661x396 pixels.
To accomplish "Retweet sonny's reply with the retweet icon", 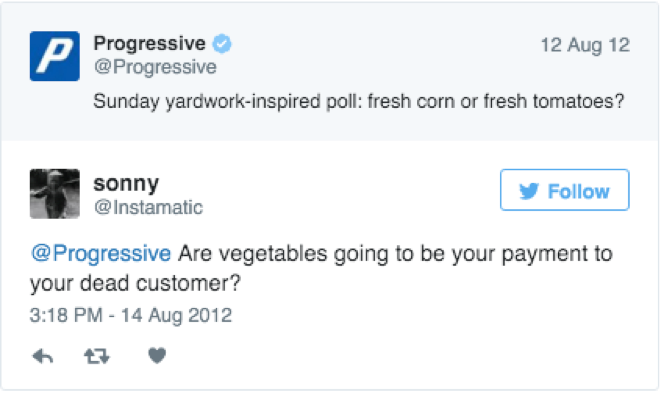I will click(x=97, y=356).
